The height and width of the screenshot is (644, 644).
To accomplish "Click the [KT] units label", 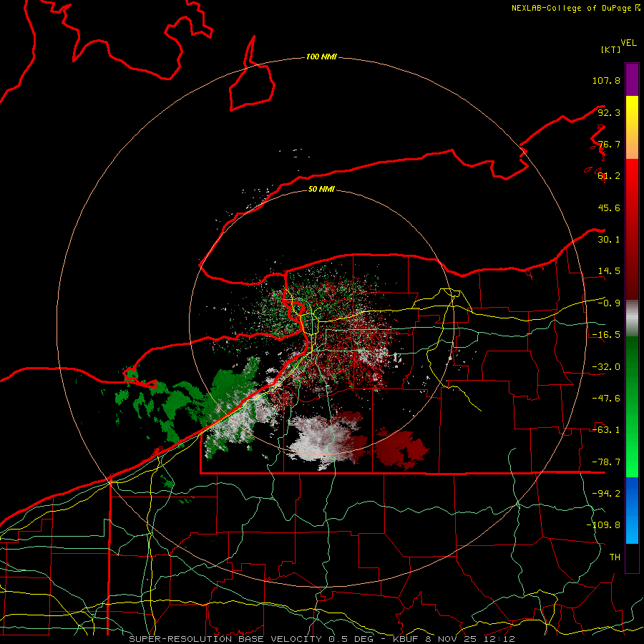I will pos(611,49).
